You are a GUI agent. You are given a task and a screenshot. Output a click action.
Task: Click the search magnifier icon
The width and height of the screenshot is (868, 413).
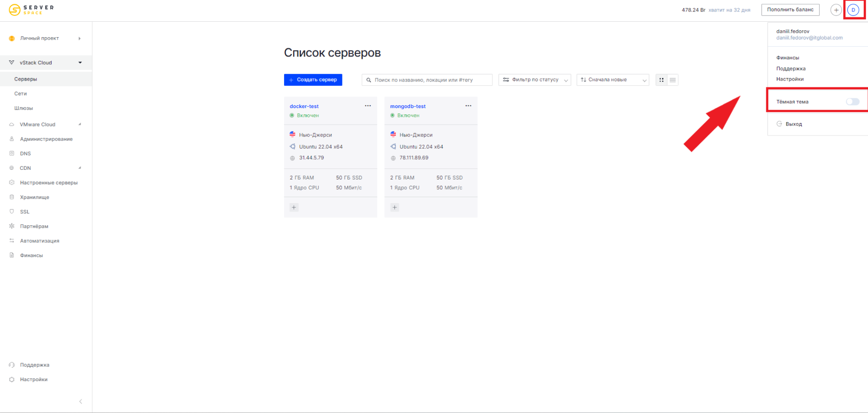(369, 80)
